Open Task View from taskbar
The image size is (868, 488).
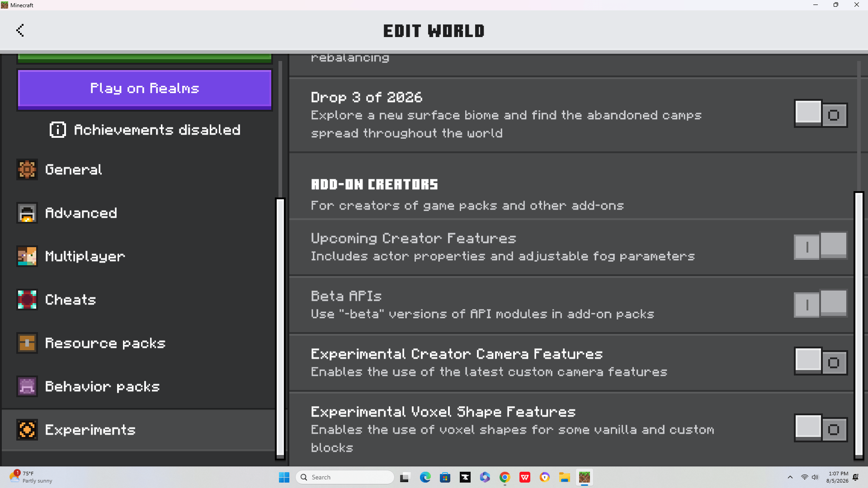click(405, 477)
